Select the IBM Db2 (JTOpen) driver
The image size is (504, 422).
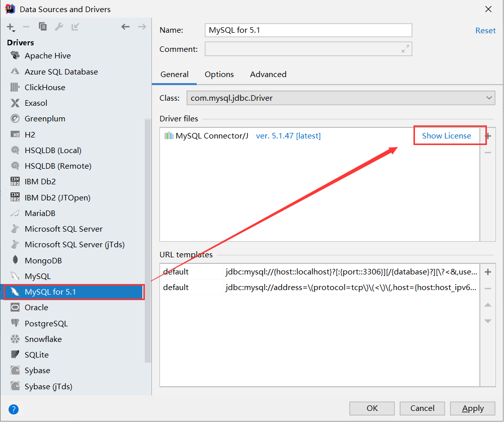[x=72, y=197]
